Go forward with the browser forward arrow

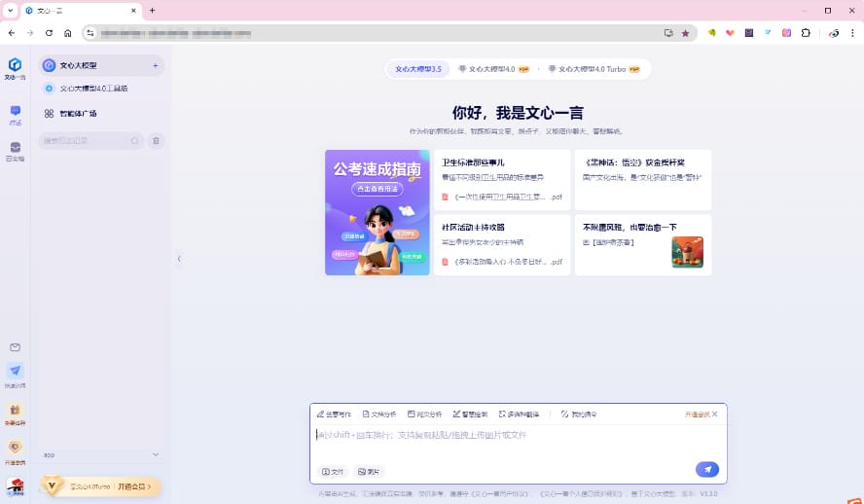30,33
